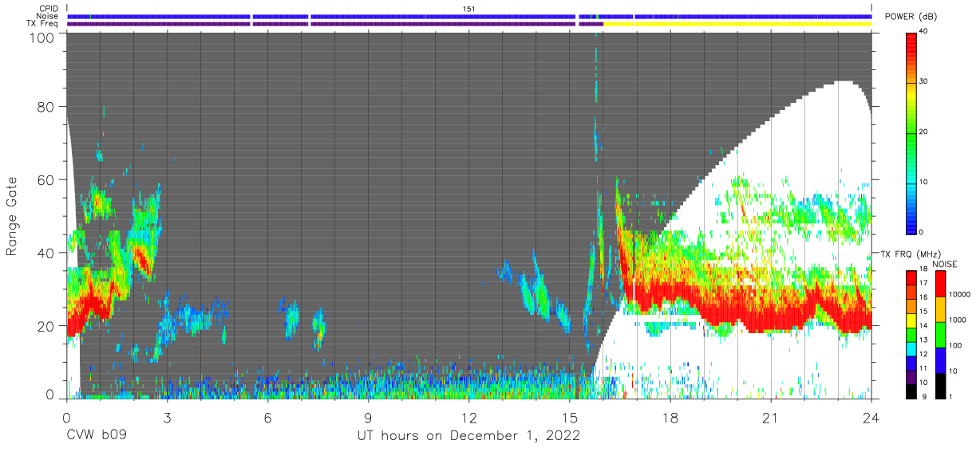Pick the green 100-1000 NOISE swatch
This screenshot has height=452, width=980.
pyautogui.click(x=939, y=334)
